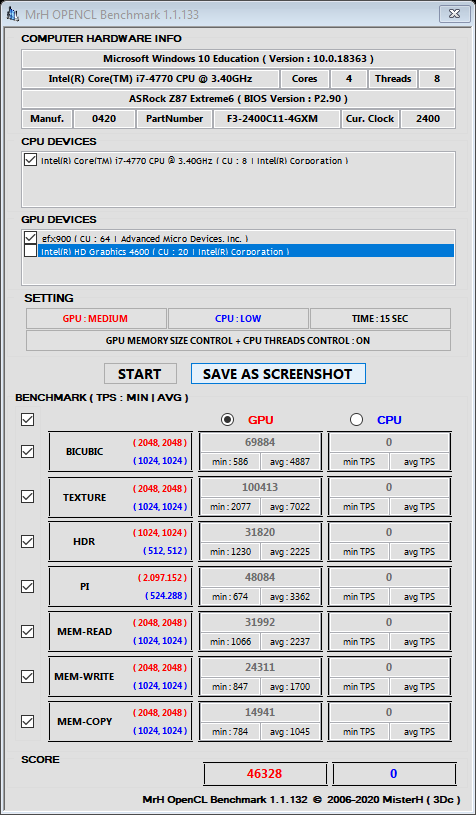
Task: Click the MEM-COPY avg : 1045 cell
Action: pos(290,731)
